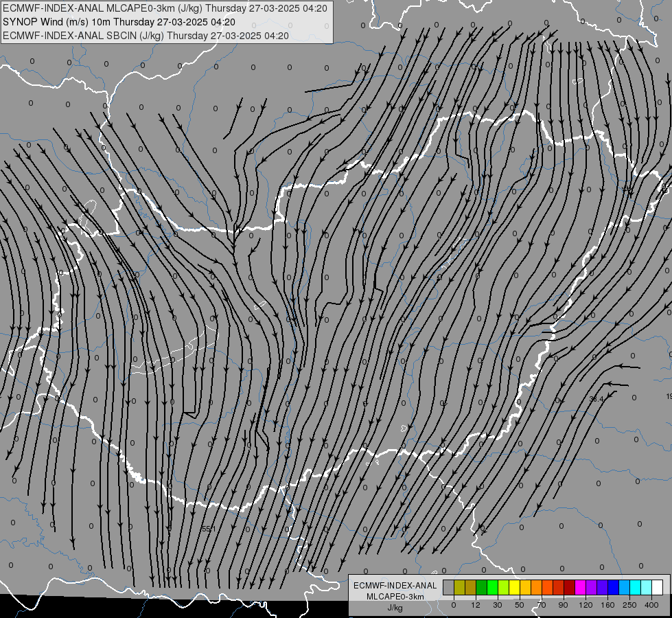Select the 30 tick label on the colorbar
The width and height of the screenshot is (672, 618).
pos(498,605)
